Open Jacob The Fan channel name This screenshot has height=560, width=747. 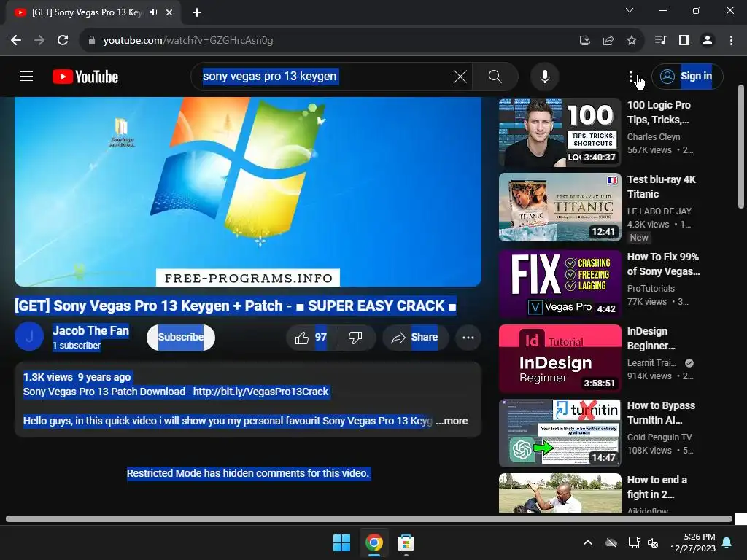coord(90,330)
